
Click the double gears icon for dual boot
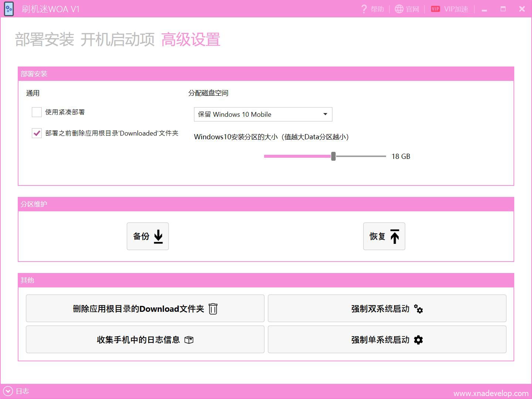pyautogui.click(x=418, y=309)
